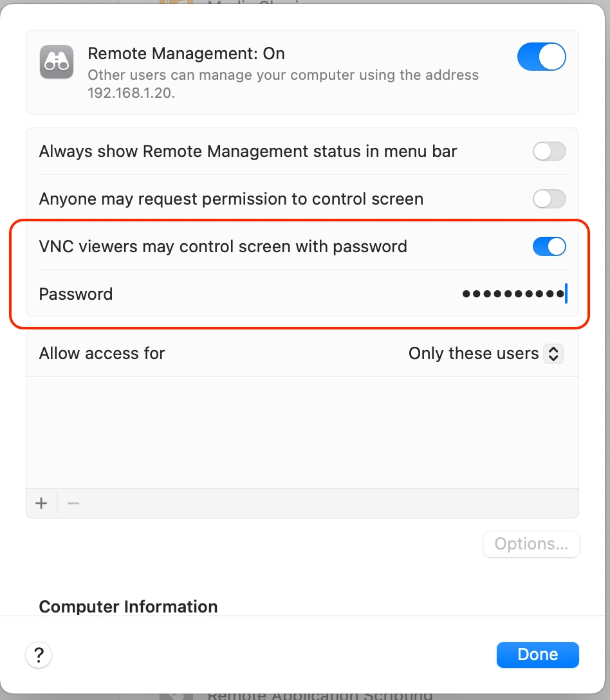Open the Options… button
Image resolution: width=610 pixels, height=700 pixels.
point(531,544)
